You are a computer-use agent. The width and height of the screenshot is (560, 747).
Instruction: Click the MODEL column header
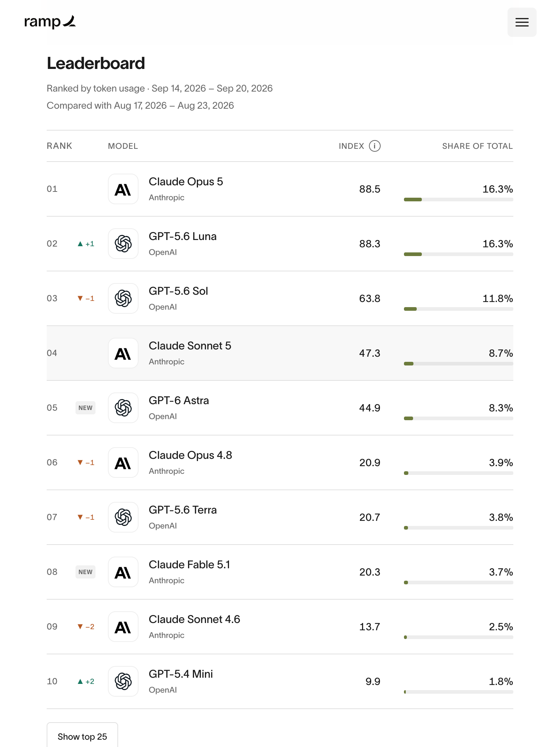click(x=123, y=146)
